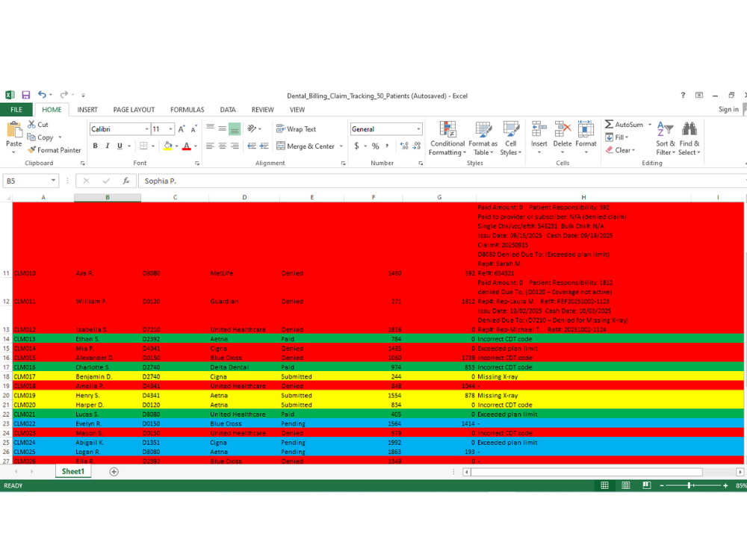Viewport: 747px width, 560px height.
Task: Copy the selection
Action: click(x=40, y=137)
